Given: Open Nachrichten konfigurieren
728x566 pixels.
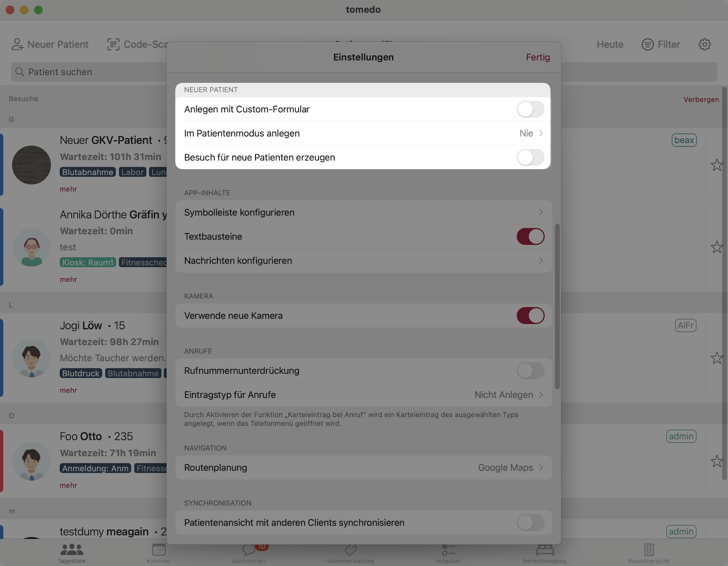Looking at the screenshot, I should (363, 261).
